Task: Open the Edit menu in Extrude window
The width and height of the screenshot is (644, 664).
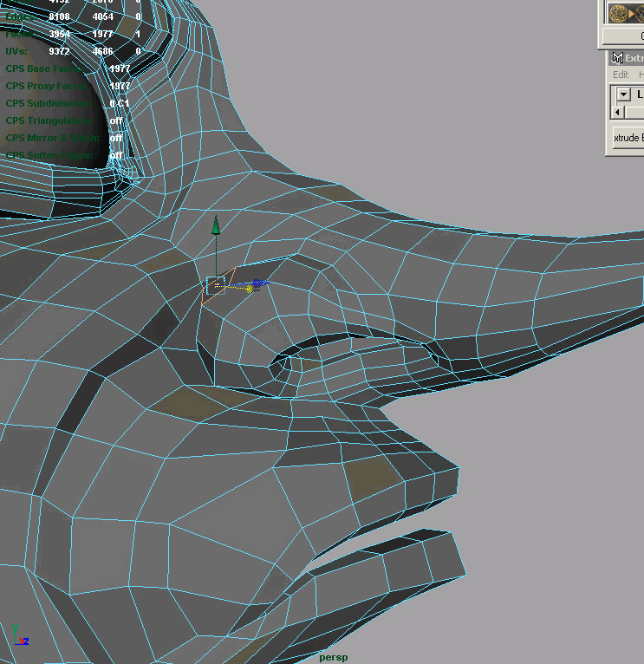Action: tap(621, 75)
